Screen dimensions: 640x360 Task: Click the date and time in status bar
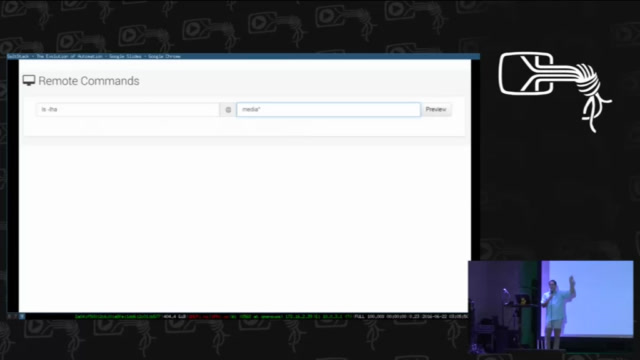[444, 316]
